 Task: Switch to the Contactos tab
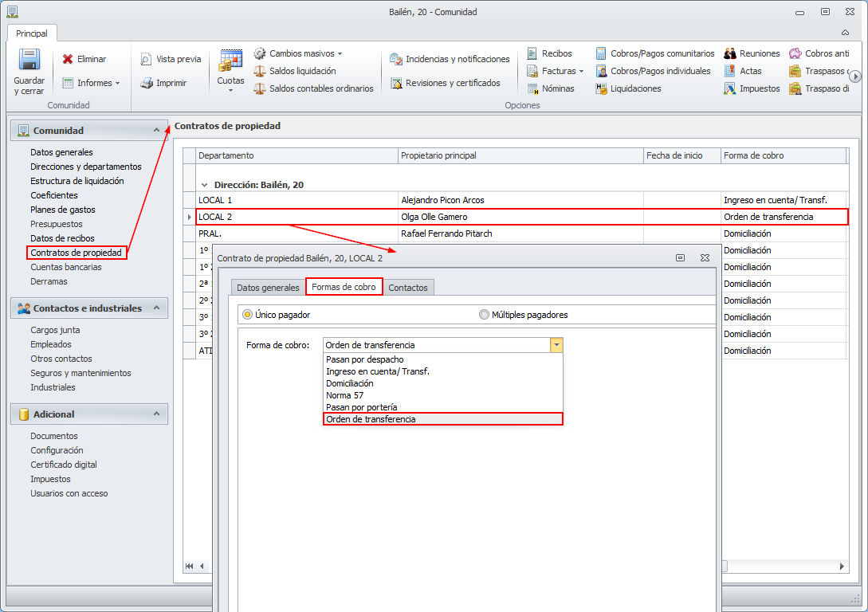[408, 287]
